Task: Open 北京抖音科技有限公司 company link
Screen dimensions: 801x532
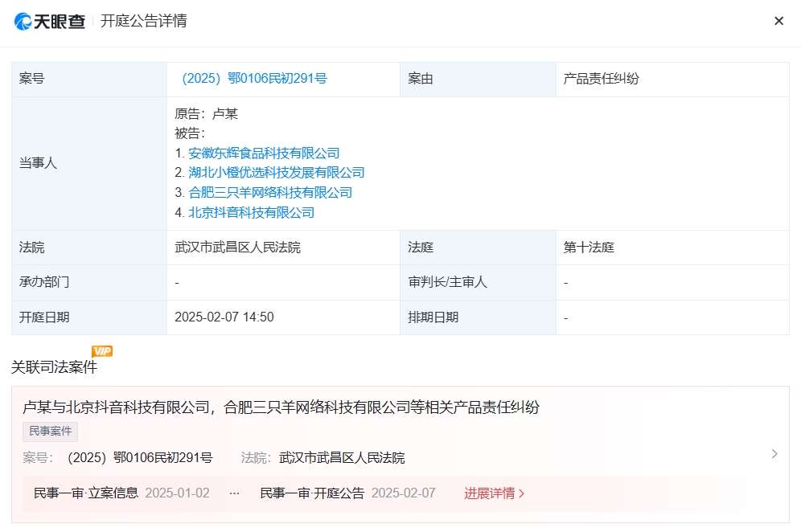Action: [252, 212]
